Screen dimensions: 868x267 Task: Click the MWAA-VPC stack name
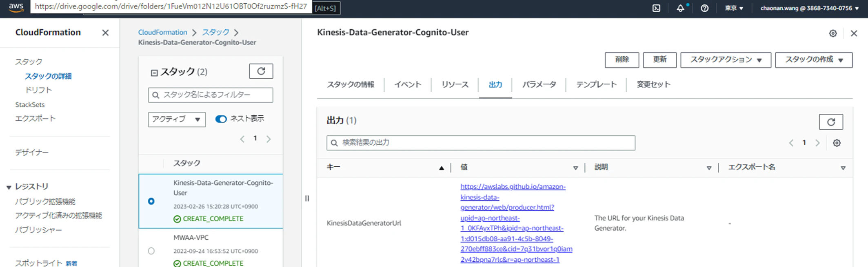(191, 237)
